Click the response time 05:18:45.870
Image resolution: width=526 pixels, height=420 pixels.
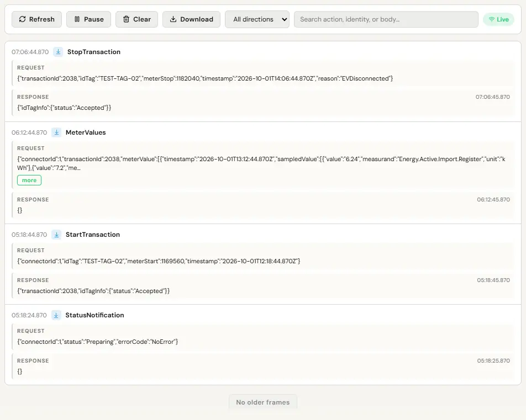coord(493,280)
